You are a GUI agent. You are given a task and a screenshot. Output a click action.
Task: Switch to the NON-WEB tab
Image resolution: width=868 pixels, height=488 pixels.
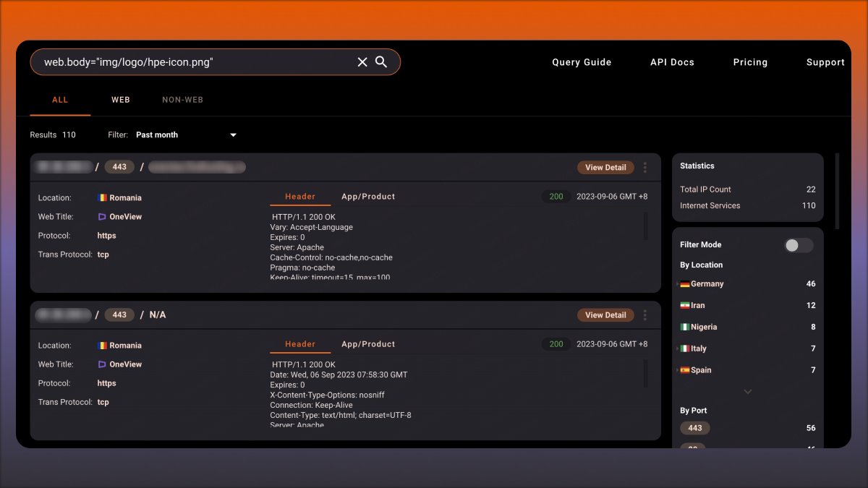tap(182, 100)
